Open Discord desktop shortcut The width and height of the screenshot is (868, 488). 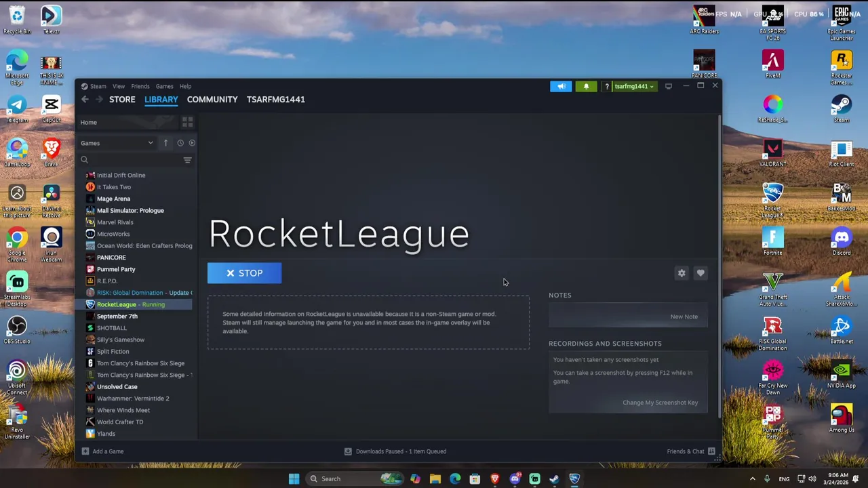[842, 241]
